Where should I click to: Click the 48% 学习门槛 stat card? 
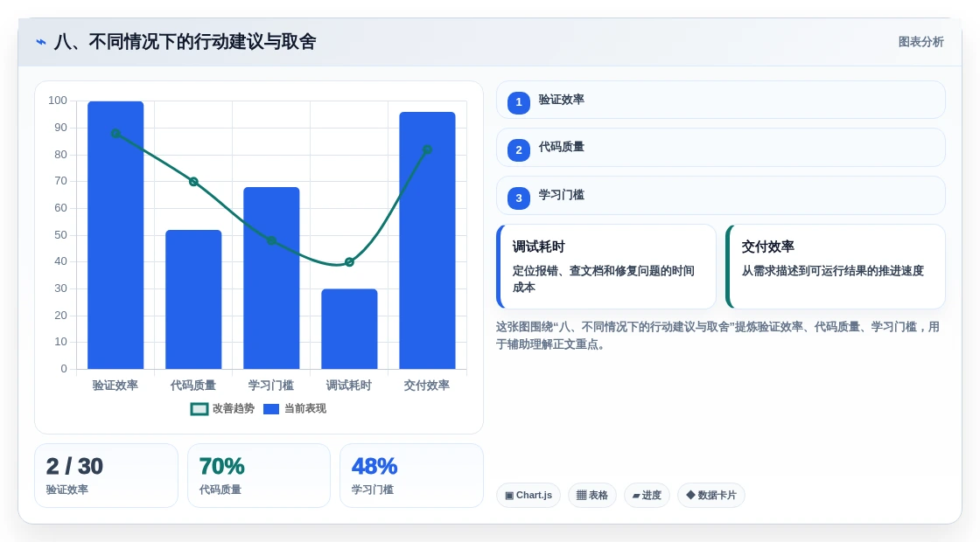click(412, 476)
